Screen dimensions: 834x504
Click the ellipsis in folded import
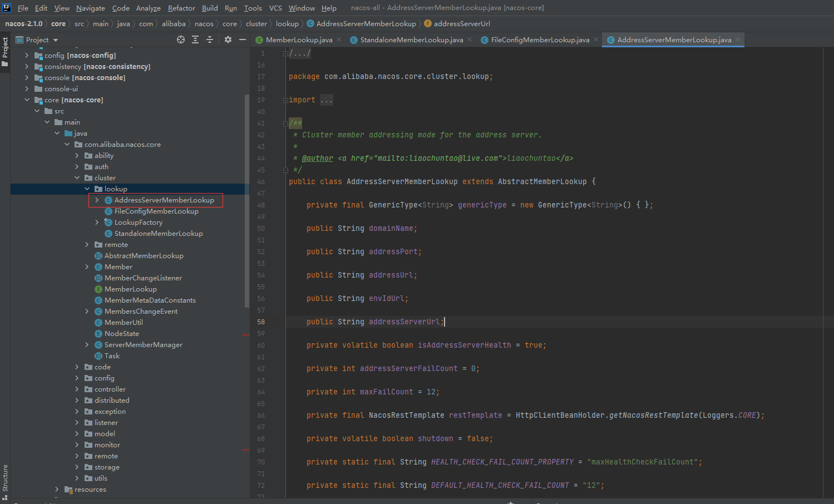click(x=327, y=100)
